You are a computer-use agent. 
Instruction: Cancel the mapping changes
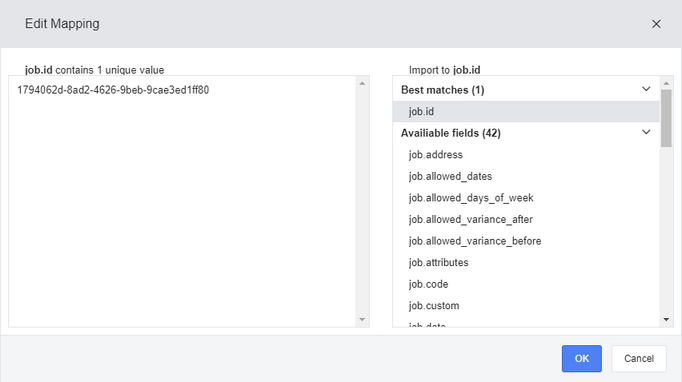pyautogui.click(x=639, y=359)
